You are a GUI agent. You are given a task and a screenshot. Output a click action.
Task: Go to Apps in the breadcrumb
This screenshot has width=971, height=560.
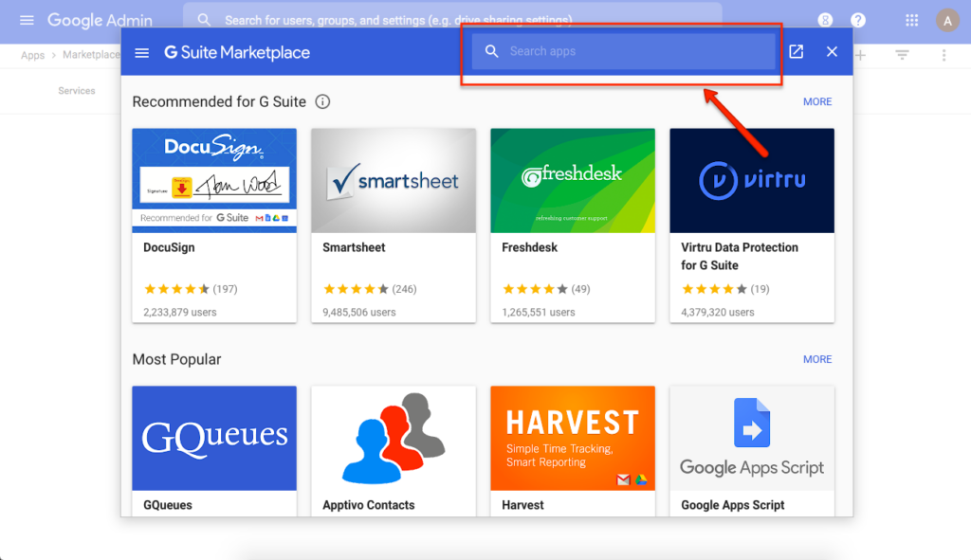[x=33, y=55]
